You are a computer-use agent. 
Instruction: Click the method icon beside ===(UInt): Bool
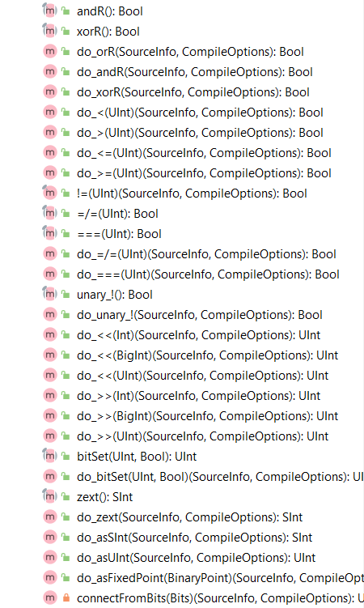[49, 234]
